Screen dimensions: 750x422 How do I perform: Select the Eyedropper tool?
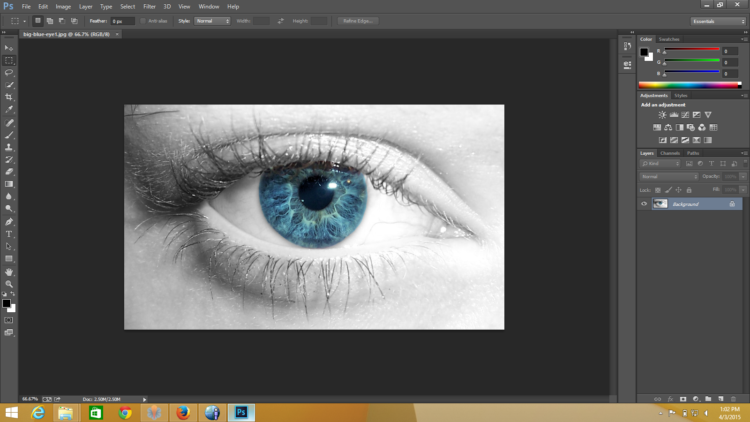tap(9, 110)
